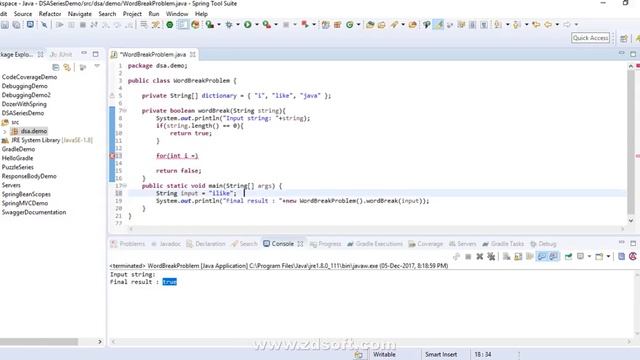This screenshot has width=640, height=360.
Task: Click the red error marker on line 13
Action: pos(112,156)
